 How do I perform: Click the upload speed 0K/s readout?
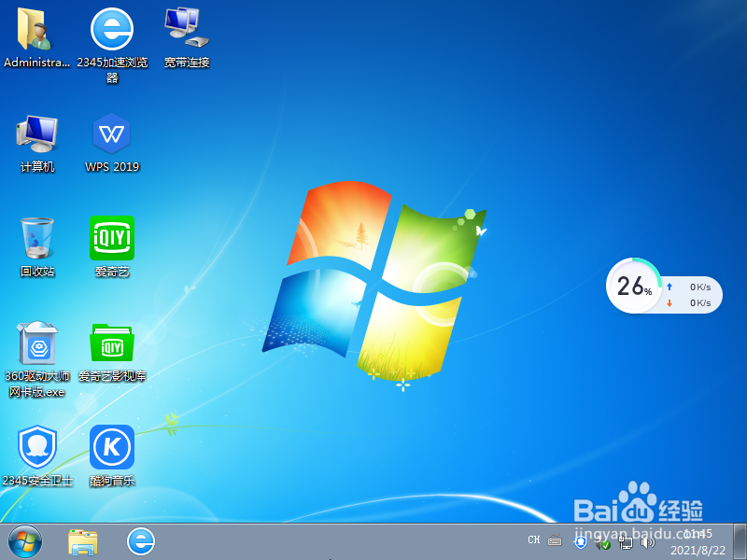click(700, 287)
